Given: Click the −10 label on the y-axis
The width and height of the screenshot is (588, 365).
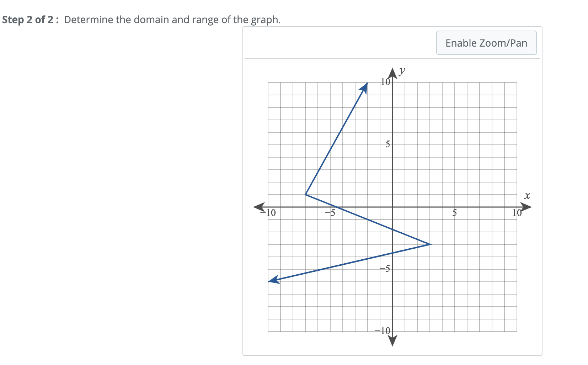Looking at the screenshot, I should 382,331.
